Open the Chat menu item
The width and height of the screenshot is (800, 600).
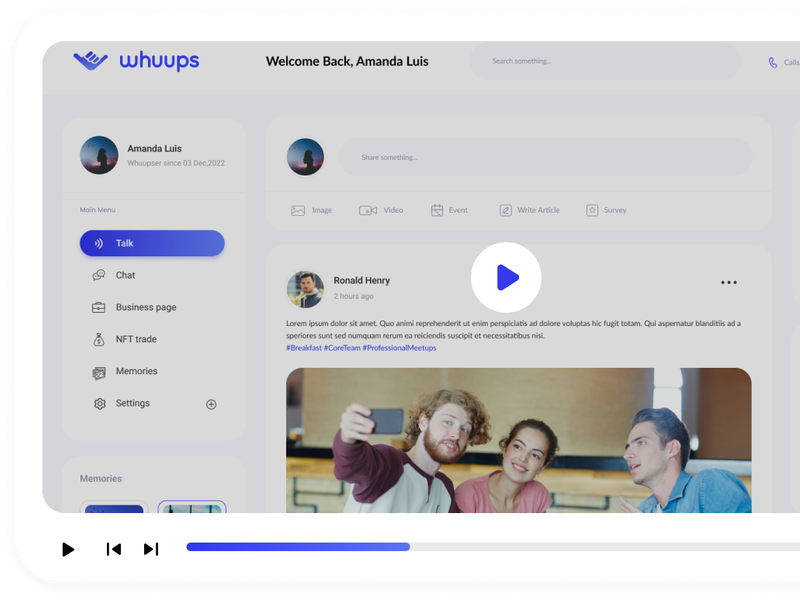coord(125,275)
